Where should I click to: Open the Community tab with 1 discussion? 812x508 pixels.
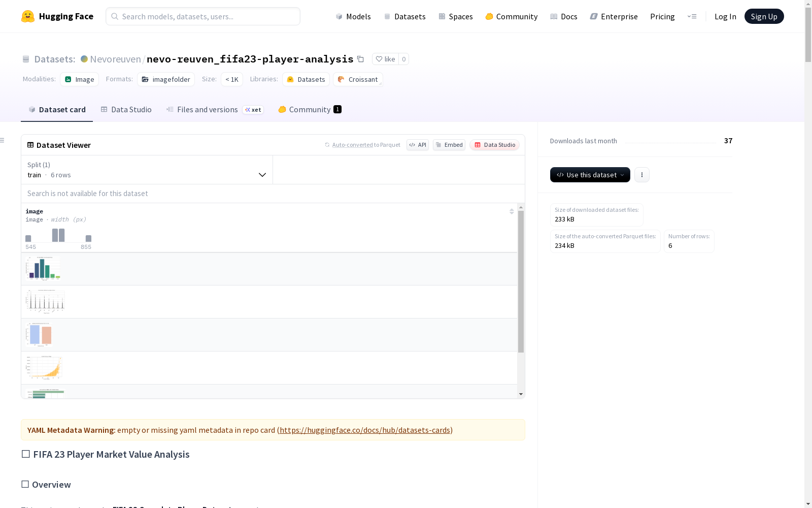coord(310,109)
